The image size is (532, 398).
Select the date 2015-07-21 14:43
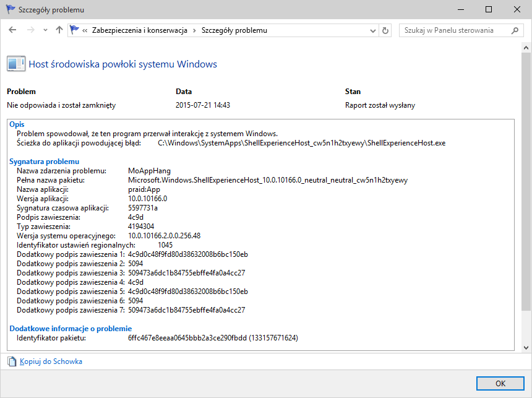(x=203, y=105)
